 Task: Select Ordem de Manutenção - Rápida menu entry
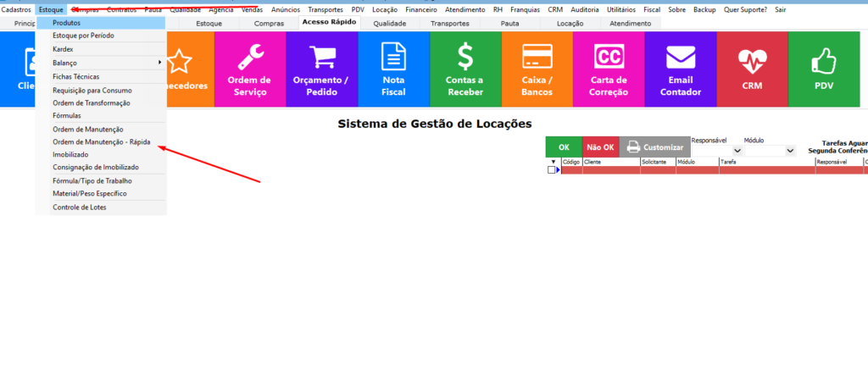pyautogui.click(x=102, y=141)
